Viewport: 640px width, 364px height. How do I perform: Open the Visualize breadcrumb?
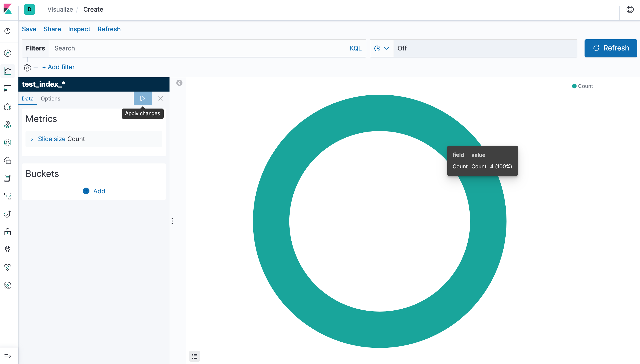60,9
